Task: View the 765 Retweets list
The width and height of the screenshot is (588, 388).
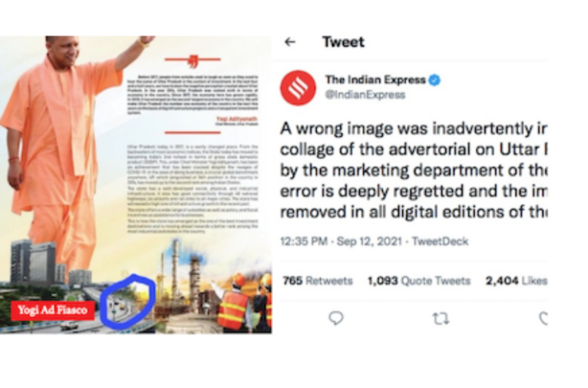Action: [x=318, y=281]
